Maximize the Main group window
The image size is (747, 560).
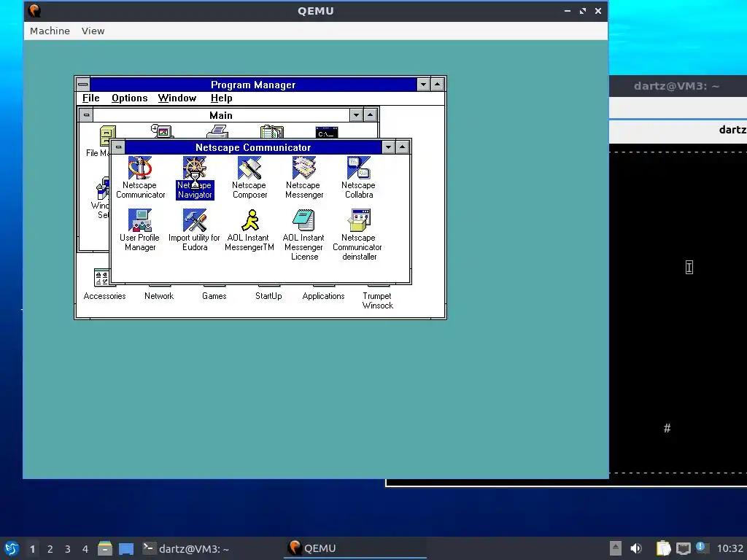(370, 115)
